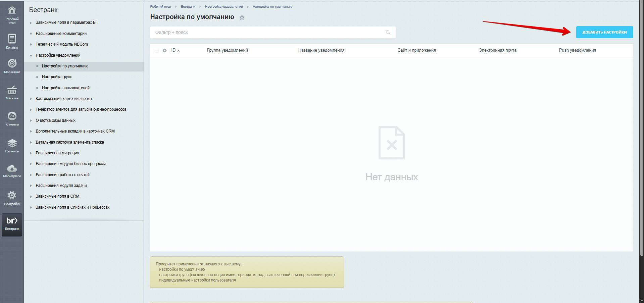The height and width of the screenshot is (303, 644).
Task: Select Настройка групп menu item
Action: (x=57, y=77)
